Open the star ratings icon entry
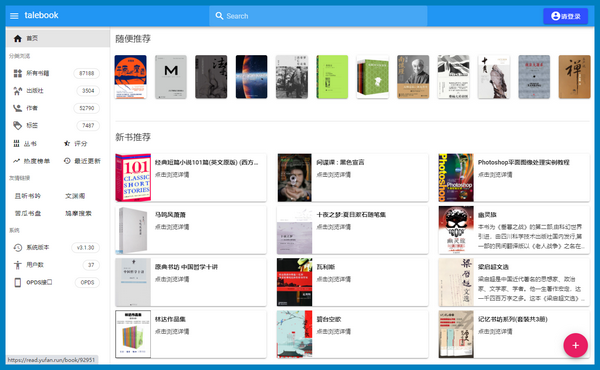This screenshot has height=370, width=600. click(67, 143)
